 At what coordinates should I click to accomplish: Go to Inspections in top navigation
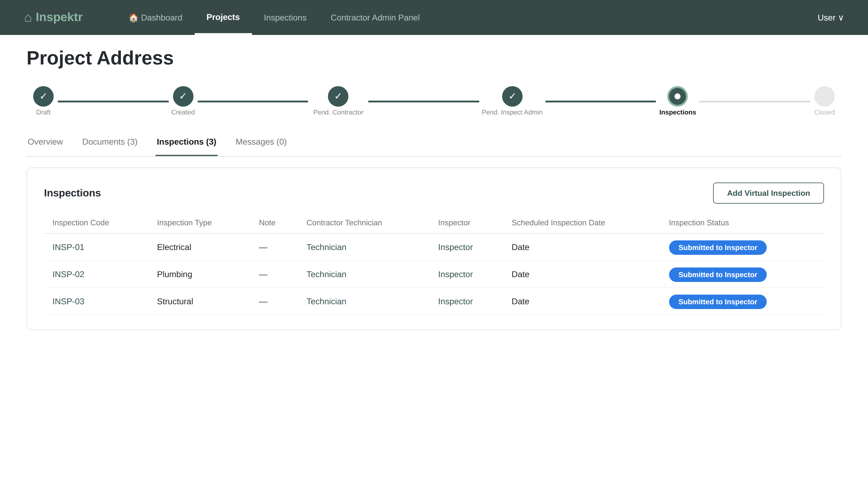click(285, 18)
